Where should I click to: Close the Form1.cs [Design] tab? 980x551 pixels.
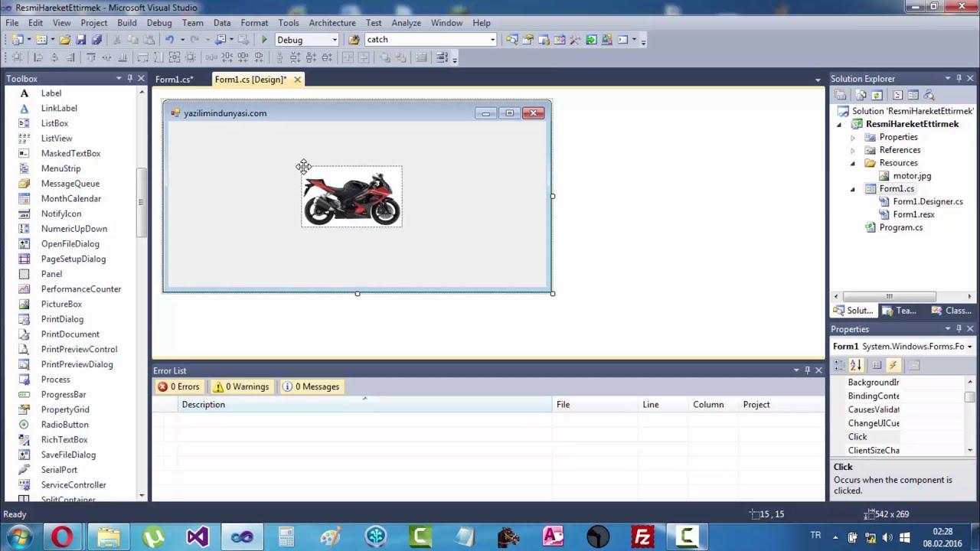(297, 80)
